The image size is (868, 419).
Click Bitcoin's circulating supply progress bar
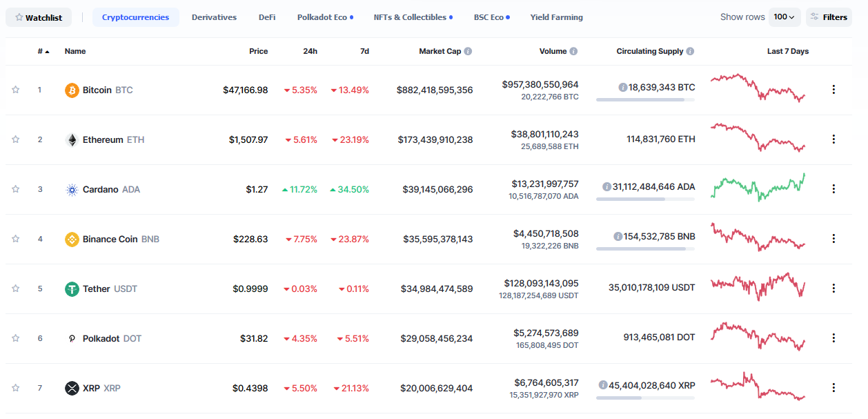pos(645,100)
